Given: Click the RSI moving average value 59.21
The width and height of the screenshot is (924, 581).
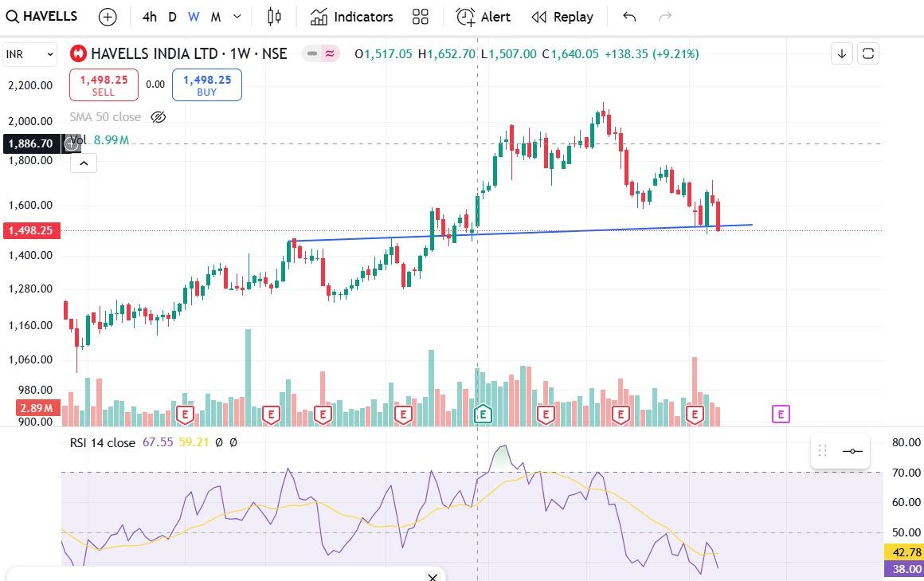Looking at the screenshot, I should pyautogui.click(x=194, y=442).
